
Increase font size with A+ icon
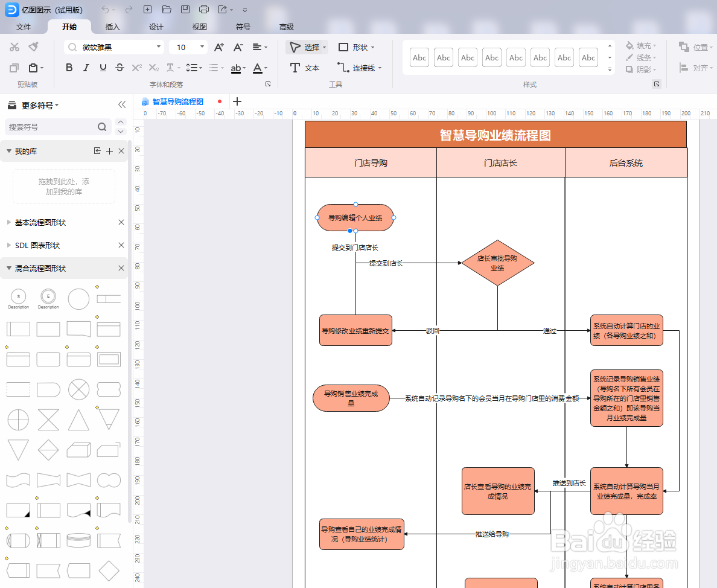click(219, 47)
